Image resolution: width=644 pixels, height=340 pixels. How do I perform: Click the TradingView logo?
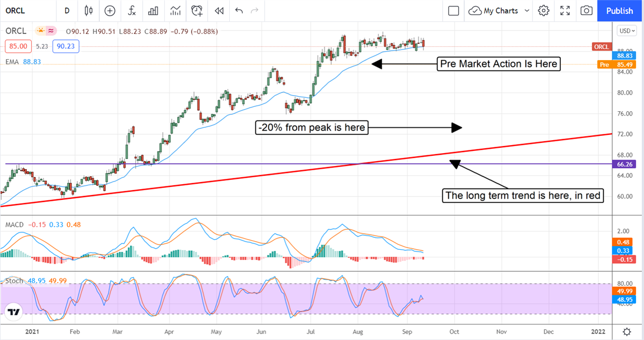14,312
